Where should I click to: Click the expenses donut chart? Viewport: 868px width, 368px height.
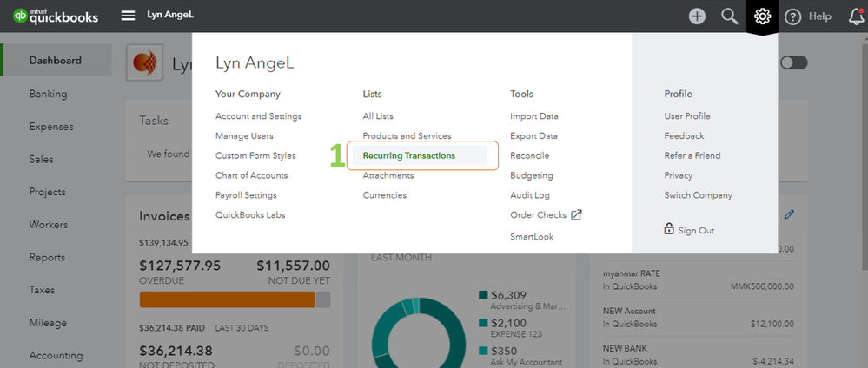click(419, 332)
